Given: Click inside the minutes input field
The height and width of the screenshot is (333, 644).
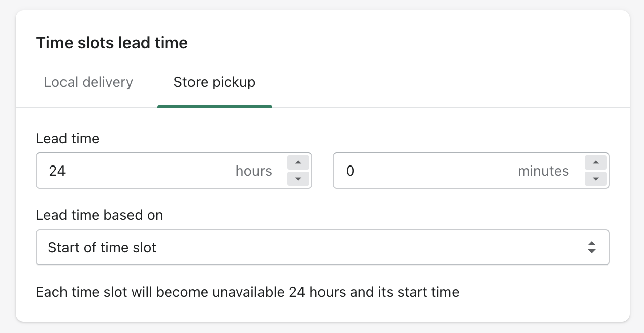Looking at the screenshot, I should click(x=428, y=171).
